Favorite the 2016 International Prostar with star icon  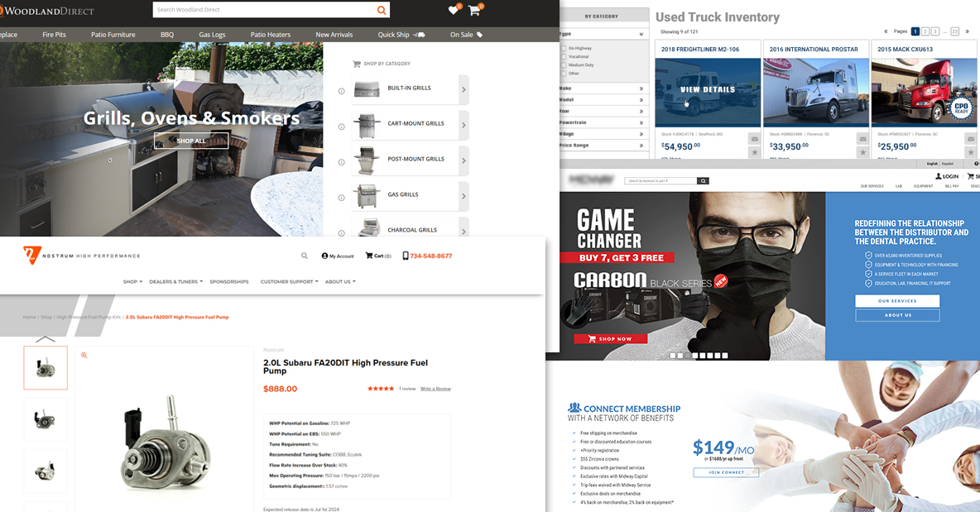[862, 152]
